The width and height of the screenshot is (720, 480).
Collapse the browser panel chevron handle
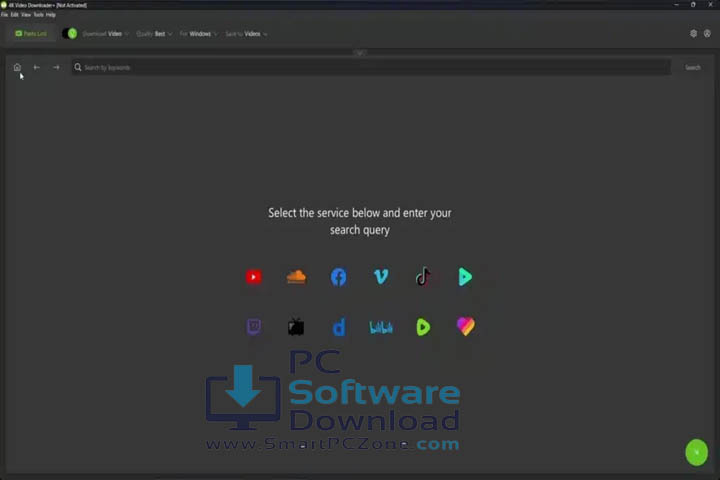tap(360, 53)
